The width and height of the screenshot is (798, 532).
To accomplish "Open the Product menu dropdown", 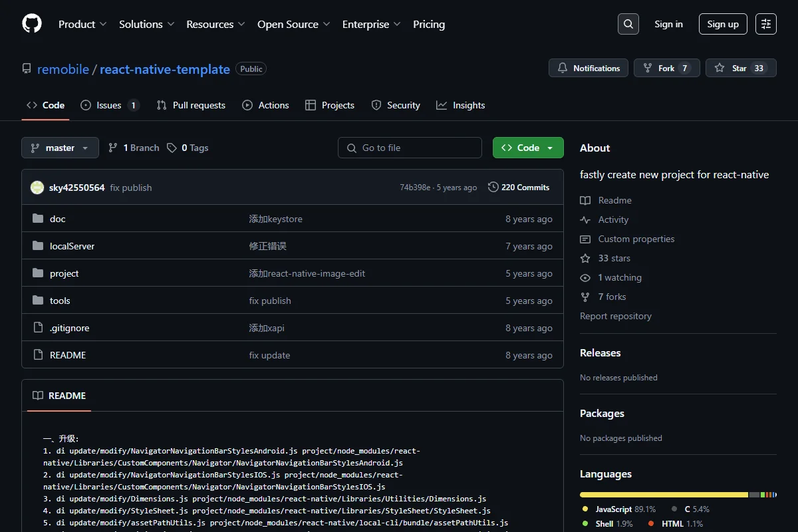I will click(x=82, y=24).
